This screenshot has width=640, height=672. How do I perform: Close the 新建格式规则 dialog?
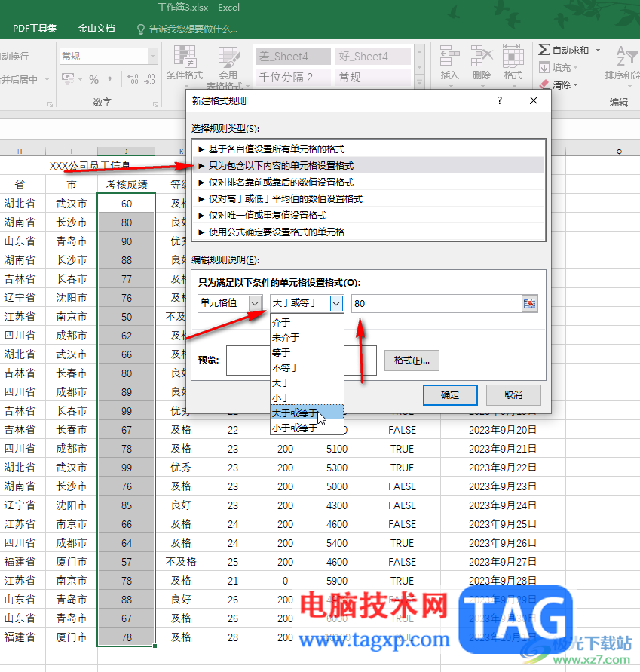tap(534, 100)
